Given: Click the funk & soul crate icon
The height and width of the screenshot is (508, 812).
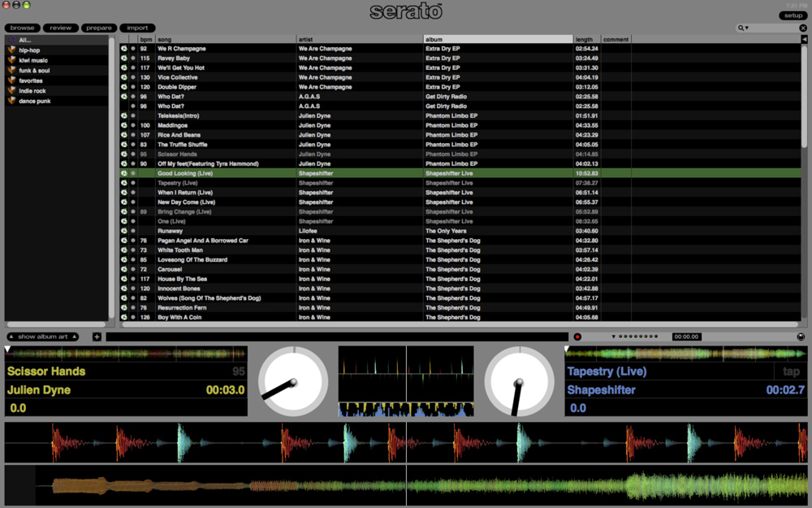Looking at the screenshot, I should click(x=12, y=71).
